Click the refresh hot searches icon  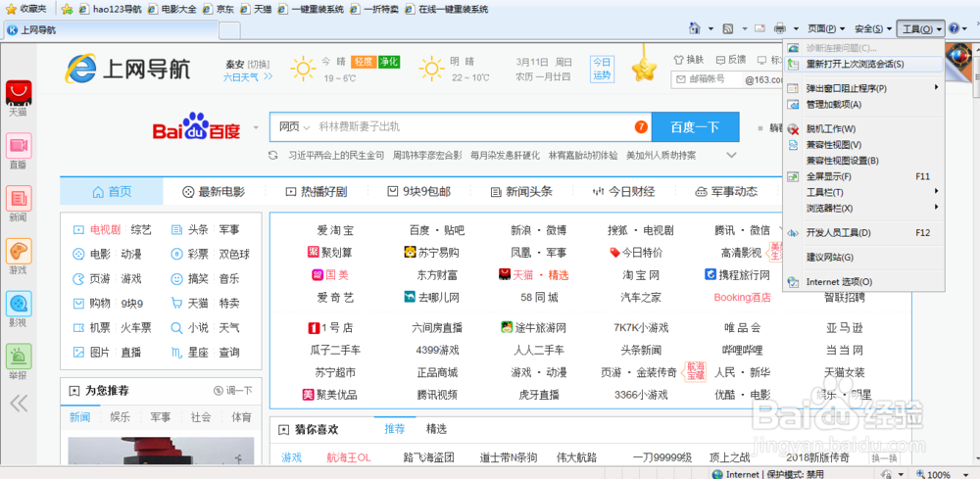pyautogui.click(x=272, y=155)
